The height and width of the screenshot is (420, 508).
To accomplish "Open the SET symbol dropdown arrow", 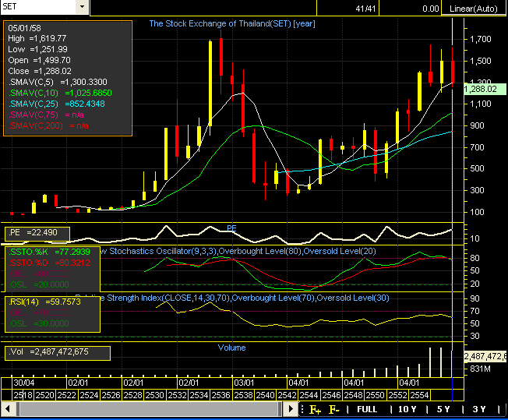I will coord(83,6).
